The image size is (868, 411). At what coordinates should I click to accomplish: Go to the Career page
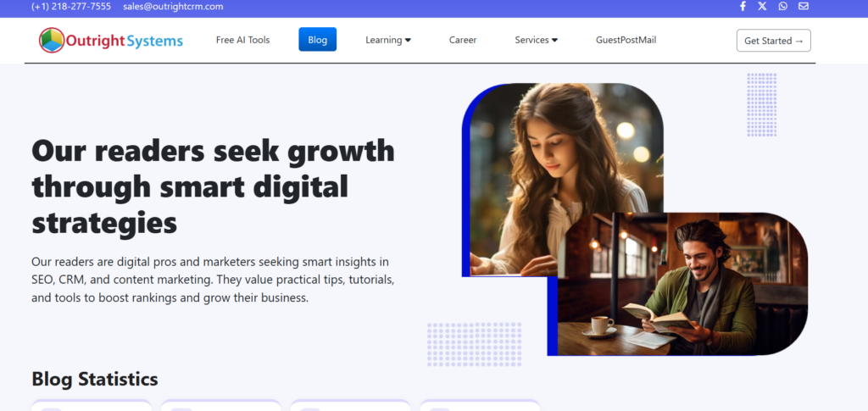(x=463, y=40)
